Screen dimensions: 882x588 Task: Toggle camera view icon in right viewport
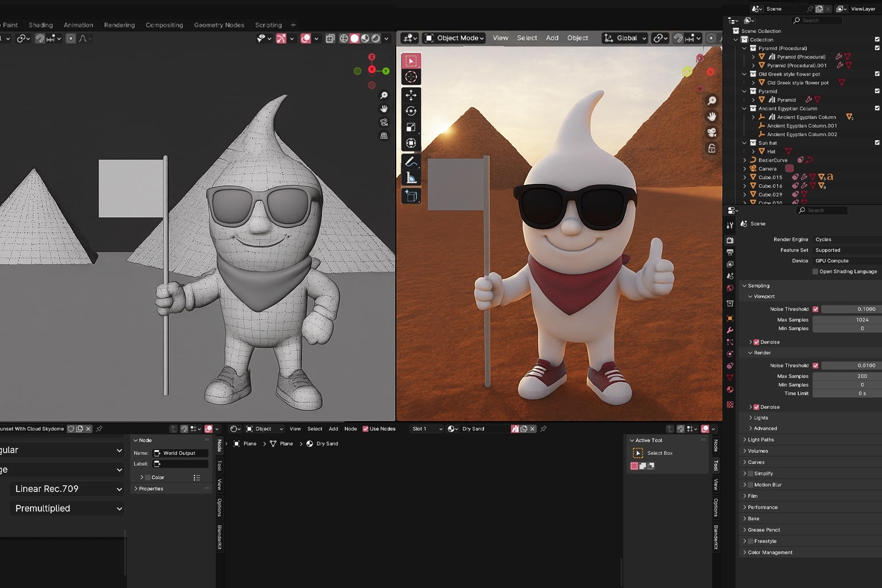(x=711, y=133)
